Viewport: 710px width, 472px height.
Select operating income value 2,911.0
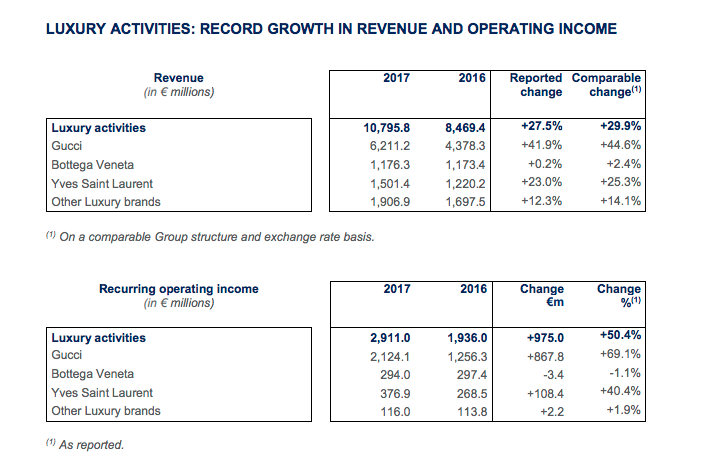pyautogui.click(x=390, y=338)
